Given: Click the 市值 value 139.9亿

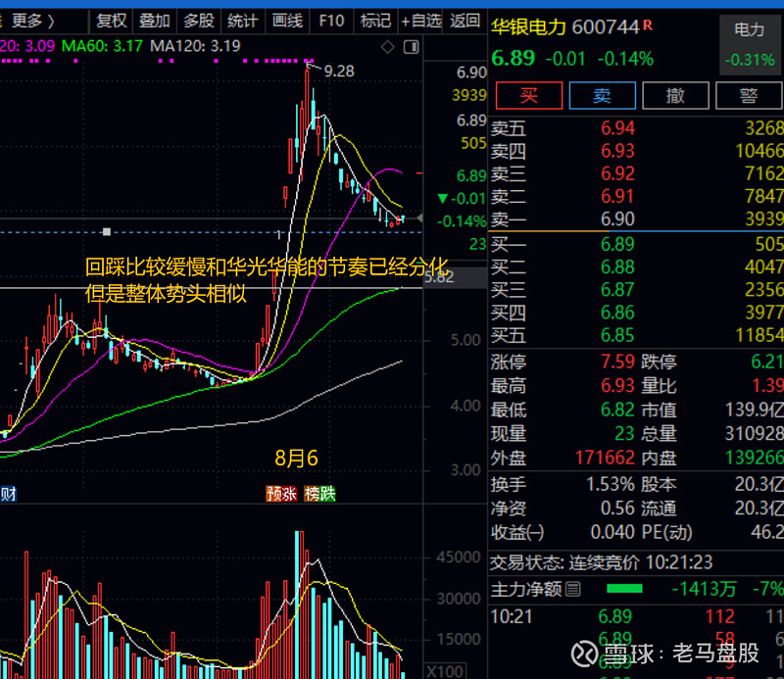Looking at the screenshot, I should pyautogui.click(x=754, y=410).
